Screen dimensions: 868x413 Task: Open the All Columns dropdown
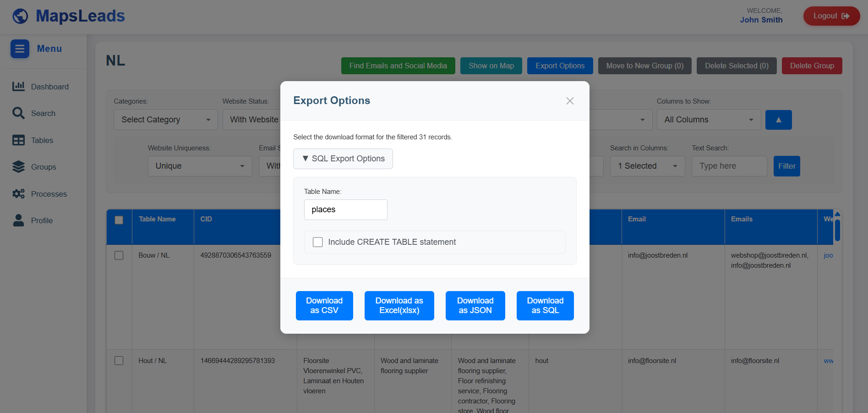coord(709,120)
